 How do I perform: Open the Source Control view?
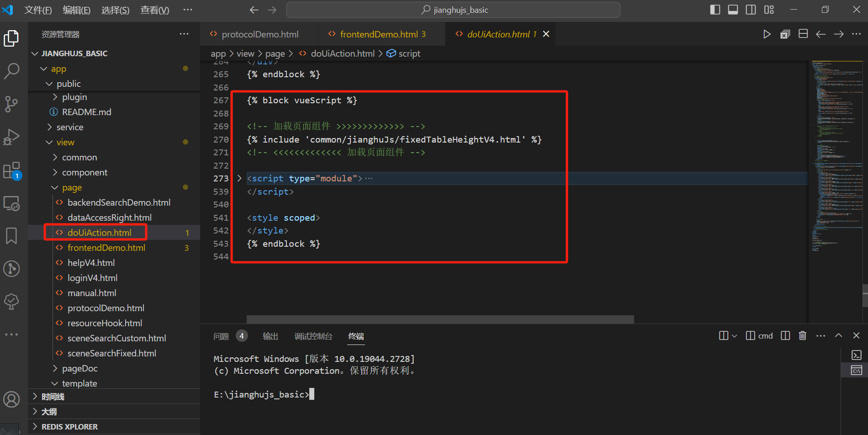pyautogui.click(x=11, y=104)
